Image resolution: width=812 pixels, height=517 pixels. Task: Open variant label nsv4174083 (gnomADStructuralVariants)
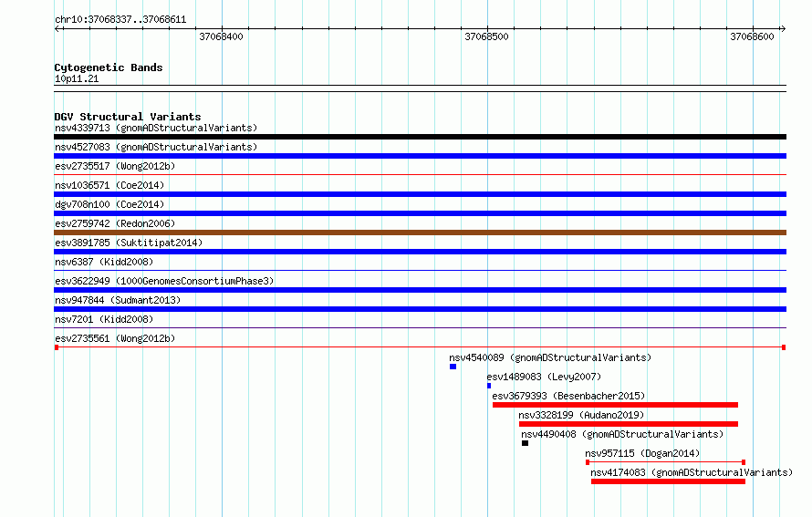[692, 472]
